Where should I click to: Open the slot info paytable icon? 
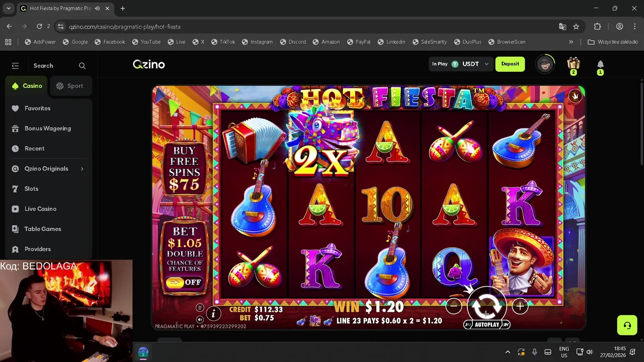click(x=213, y=314)
